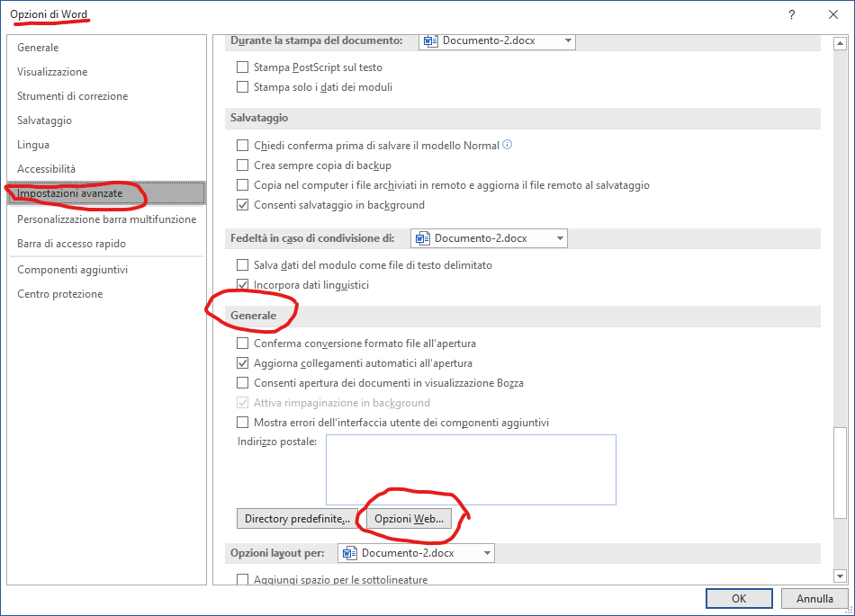
Task: Enable Stampa PostScript sul testo checkbox
Action: 243,67
